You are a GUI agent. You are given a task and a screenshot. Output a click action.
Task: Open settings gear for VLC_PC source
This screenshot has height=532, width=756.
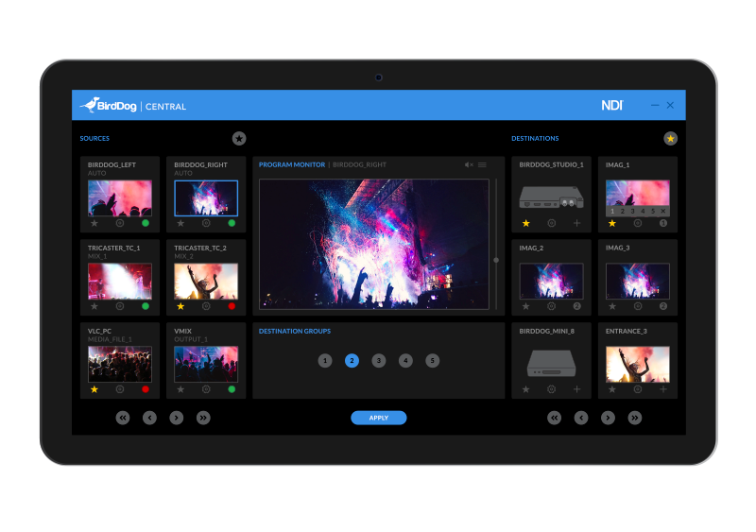coord(120,389)
